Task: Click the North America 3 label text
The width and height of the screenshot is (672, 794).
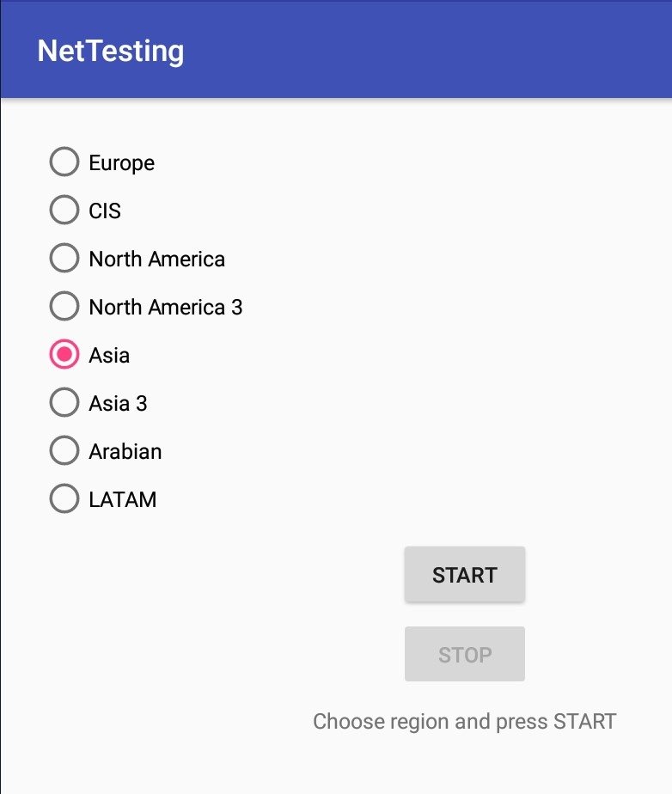Action: (x=166, y=307)
